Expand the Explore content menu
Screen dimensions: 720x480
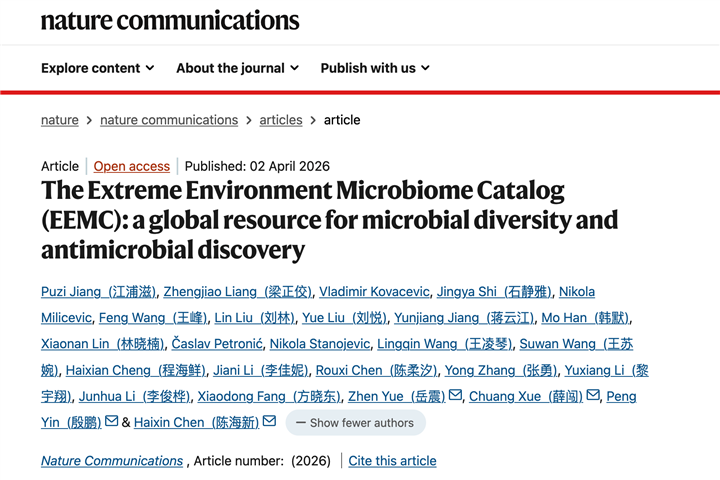tap(98, 68)
